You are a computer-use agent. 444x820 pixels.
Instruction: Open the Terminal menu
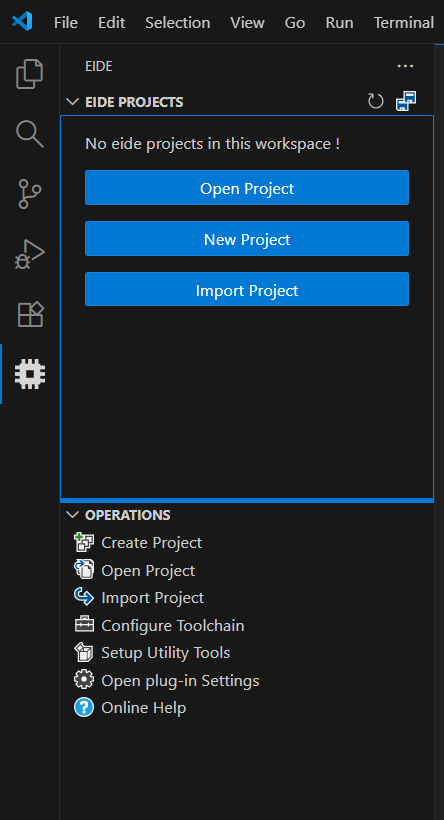[x=404, y=22]
